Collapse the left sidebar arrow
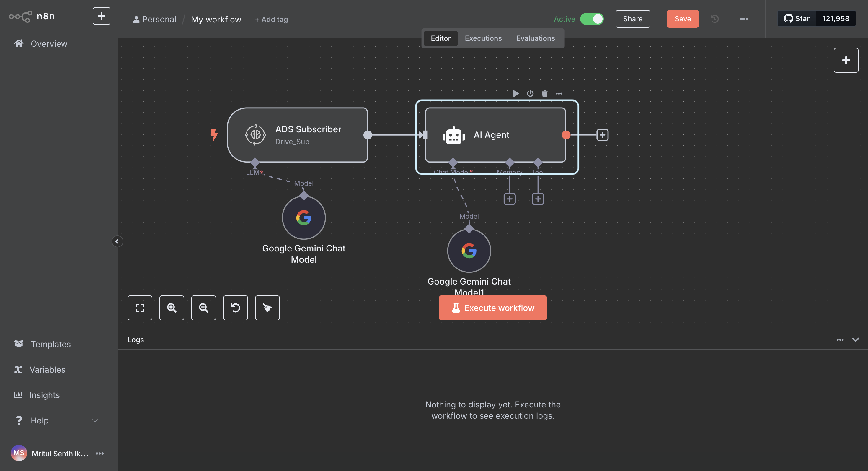 [117, 241]
